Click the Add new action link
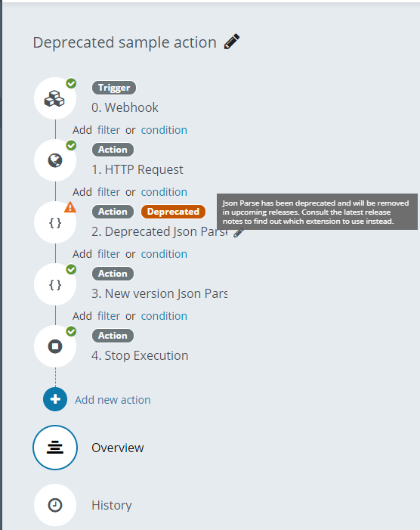Image resolution: width=420 pixels, height=530 pixels. click(113, 400)
